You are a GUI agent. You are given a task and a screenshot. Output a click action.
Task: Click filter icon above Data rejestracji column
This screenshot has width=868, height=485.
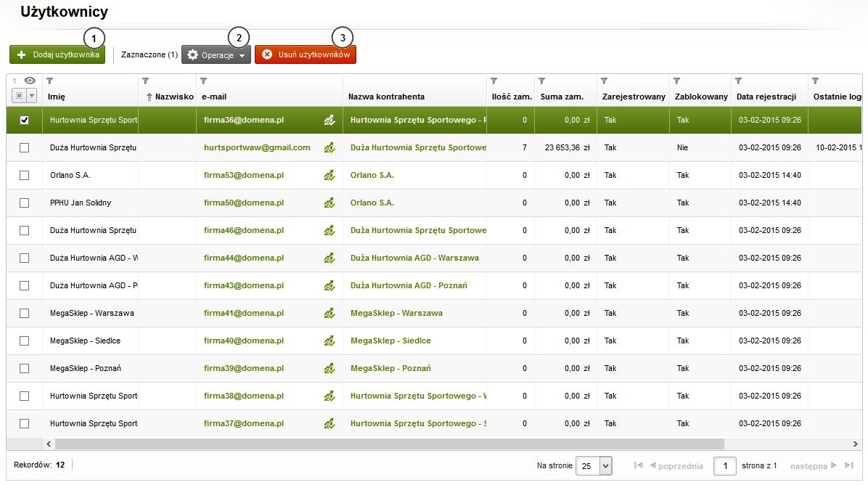point(738,81)
